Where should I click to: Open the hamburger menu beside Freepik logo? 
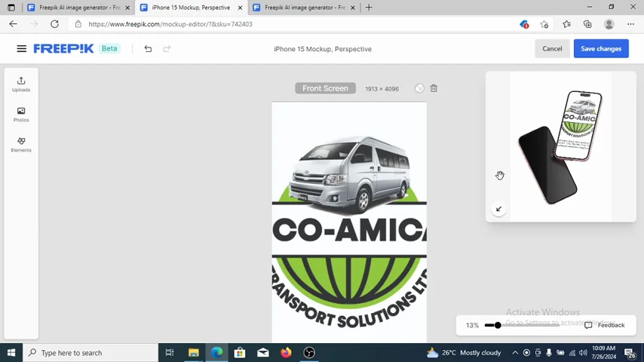coord(22,49)
